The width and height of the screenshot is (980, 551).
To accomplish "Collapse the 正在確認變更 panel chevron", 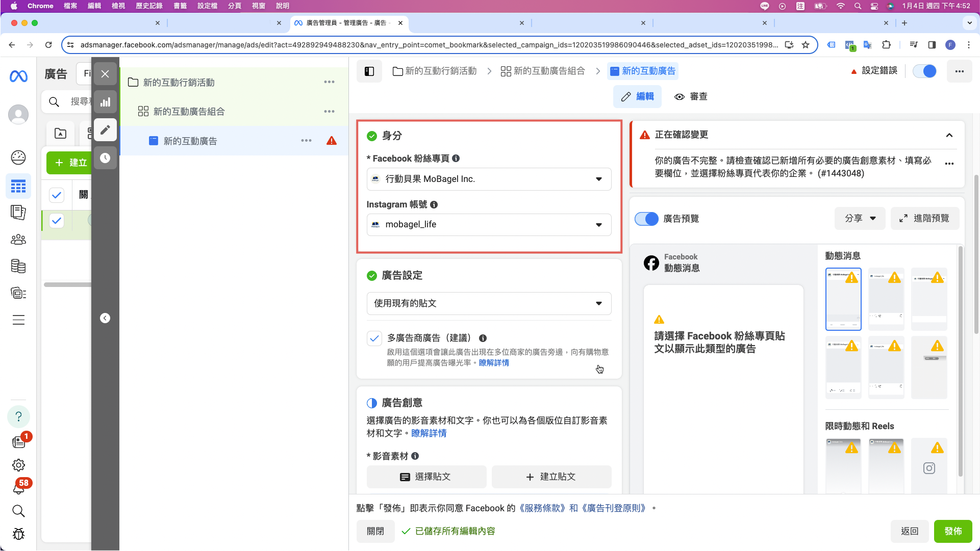I will point(949,135).
